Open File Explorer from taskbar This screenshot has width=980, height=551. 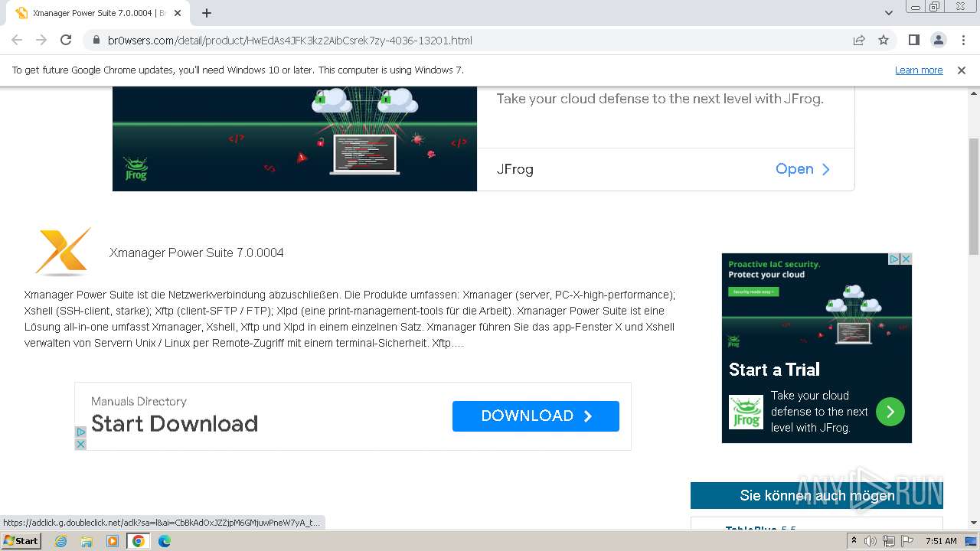pos(87,541)
